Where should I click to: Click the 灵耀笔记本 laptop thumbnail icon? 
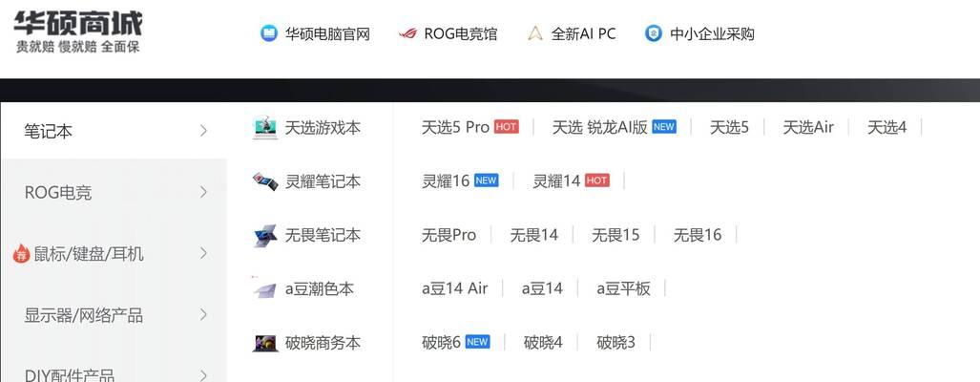coord(265,181)
